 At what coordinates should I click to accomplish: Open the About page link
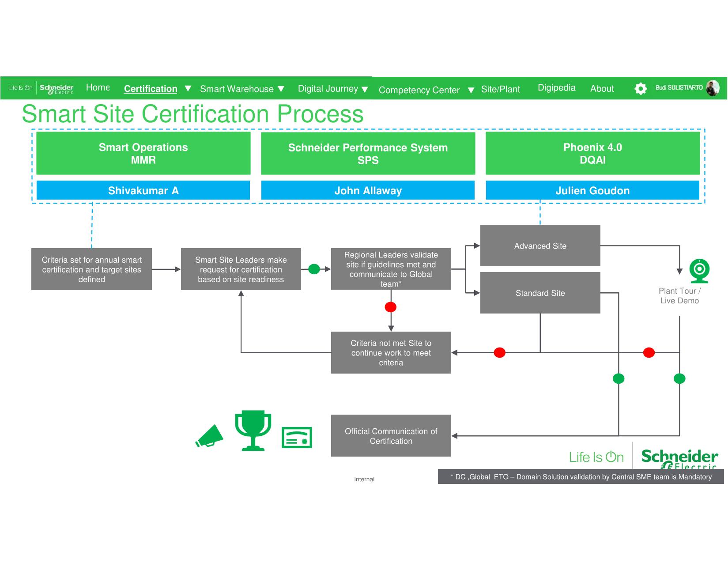pos(602,89)
